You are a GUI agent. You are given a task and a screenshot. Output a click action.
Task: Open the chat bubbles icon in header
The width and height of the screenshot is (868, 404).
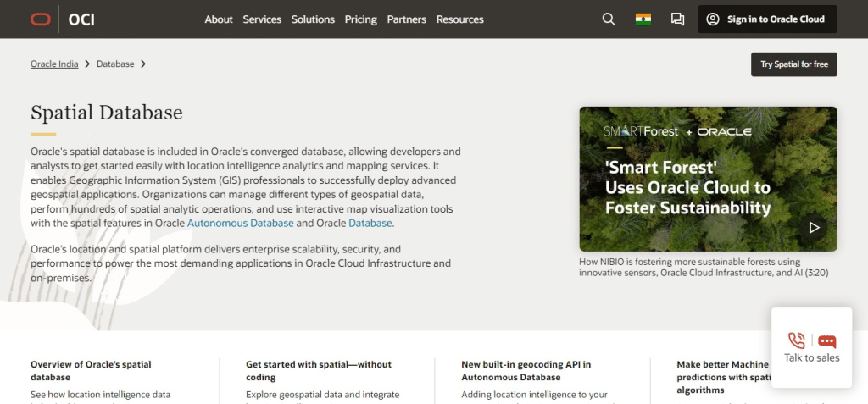(x=677, y=19)
